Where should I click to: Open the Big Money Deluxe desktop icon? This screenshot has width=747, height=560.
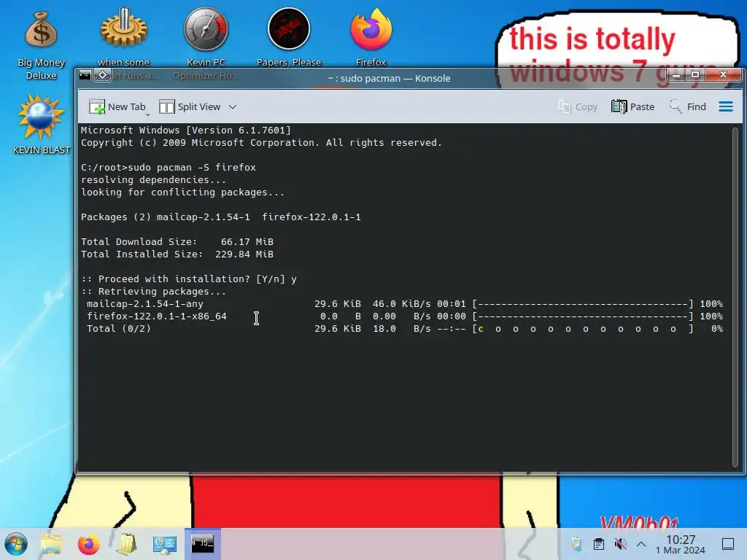(x=41, y=45)
